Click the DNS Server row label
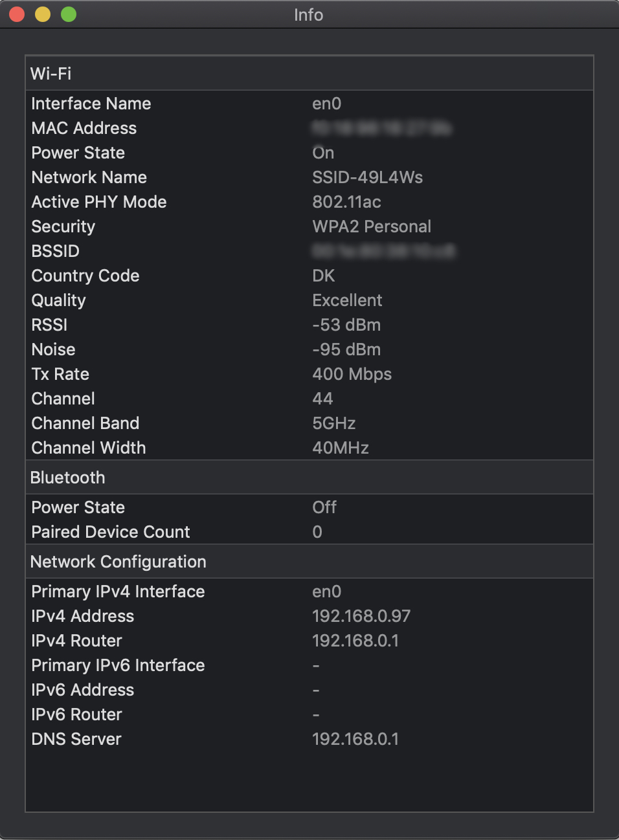619x840 pixels. [x=76, y=739]
